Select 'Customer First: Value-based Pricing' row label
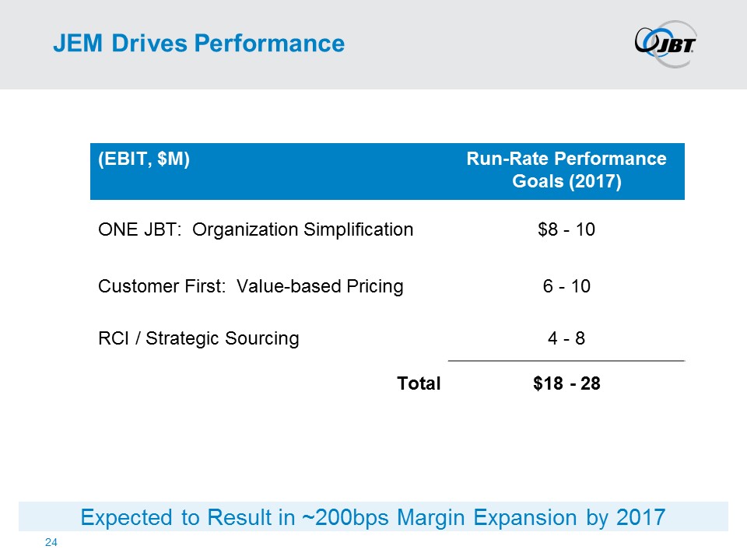The image size is (747, 560). (251, 286)
